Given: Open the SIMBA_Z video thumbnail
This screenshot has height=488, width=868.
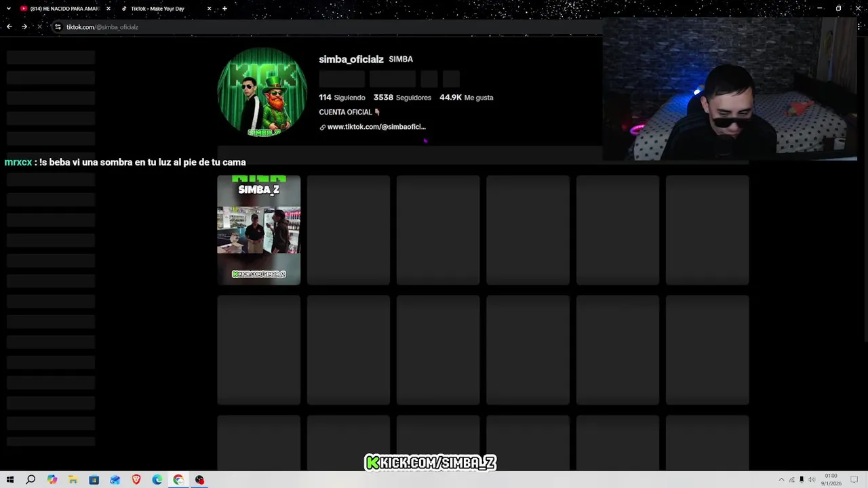Looking at the screenshot, I should [258, 230].
